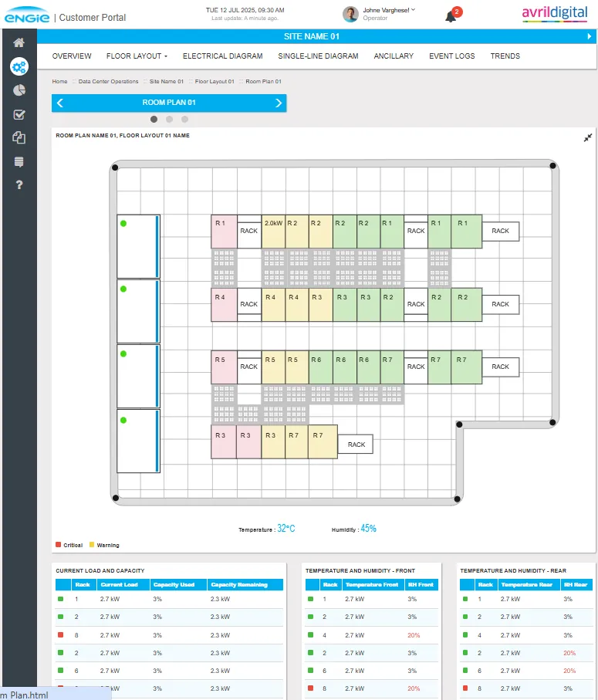Select the third carousel page dot

coord(184,119)
